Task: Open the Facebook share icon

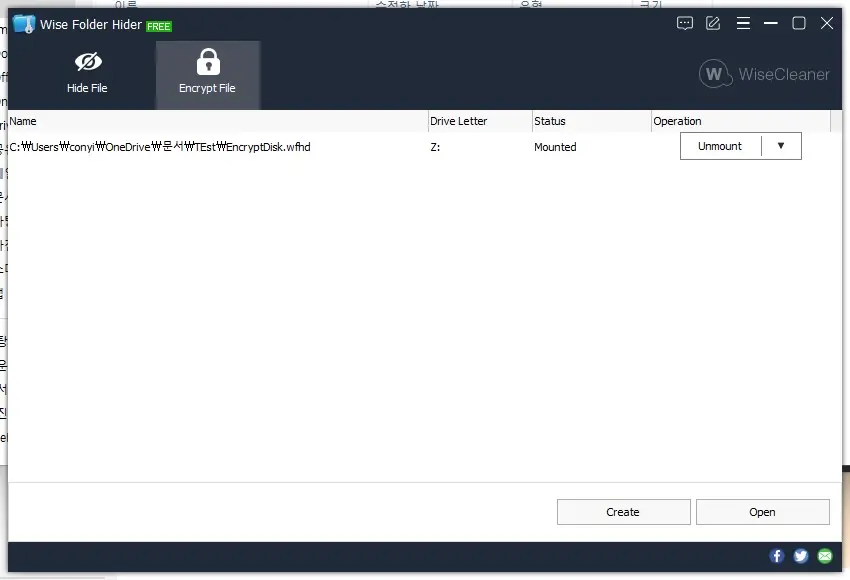Action: pos(777,556)
